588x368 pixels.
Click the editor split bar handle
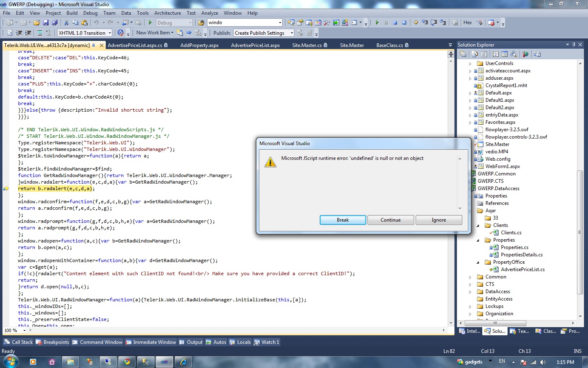(x=451, y=54)
